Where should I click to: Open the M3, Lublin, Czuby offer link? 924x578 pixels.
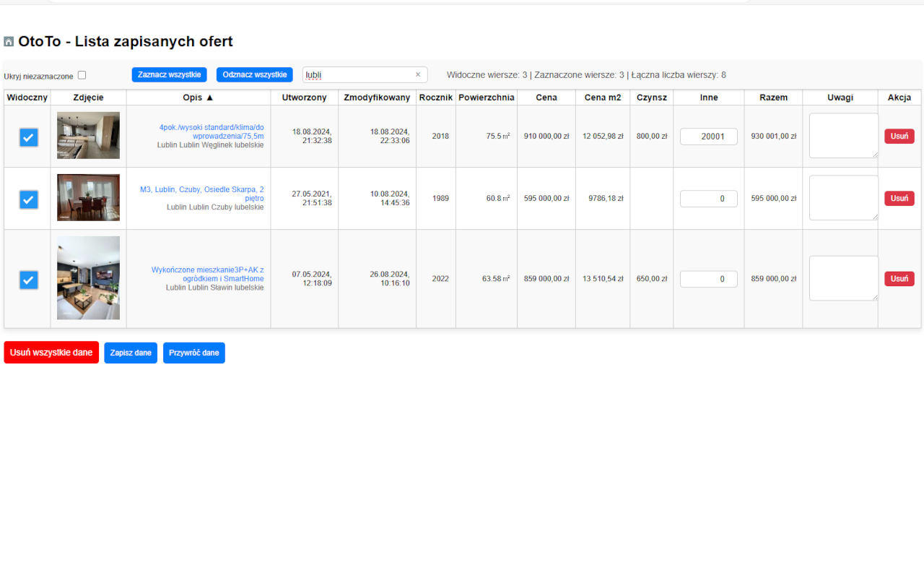(x=202, y=194)
